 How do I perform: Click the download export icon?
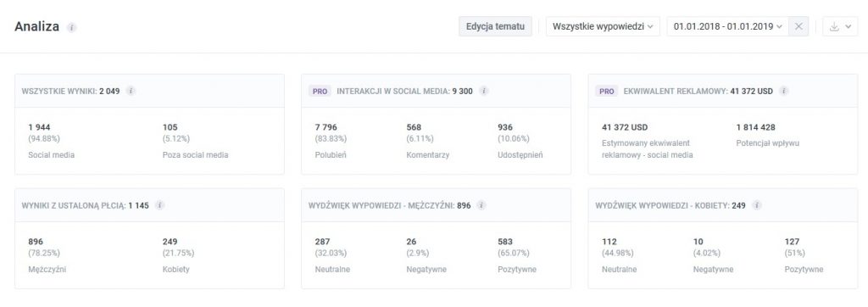point(834,26)
